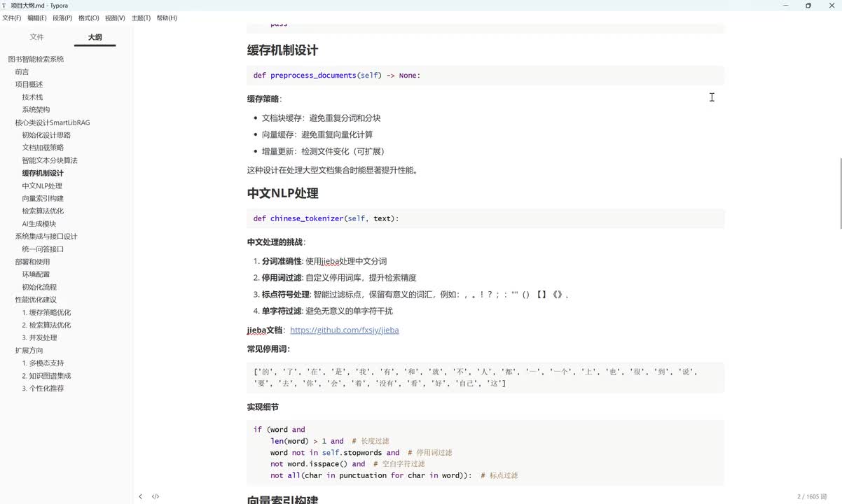Open the 格式(O) menu
Image resolution: width=842 pixels, height=504 pixels.
point(88,18)
